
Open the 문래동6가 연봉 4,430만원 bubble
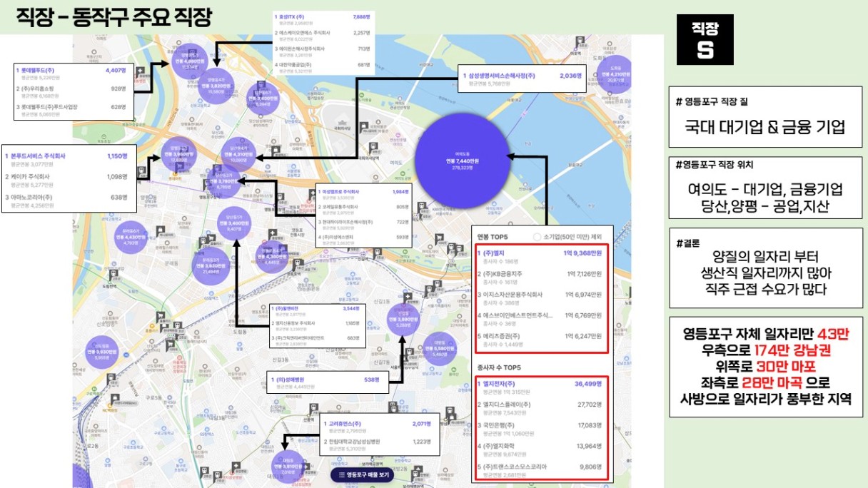pos(130,238)
